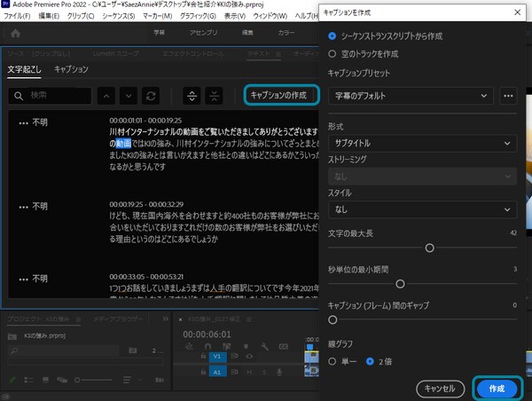The image size is (532, 401).
Task: Click the re-transcribe refresh icon
Action: [x=152, y=95]
